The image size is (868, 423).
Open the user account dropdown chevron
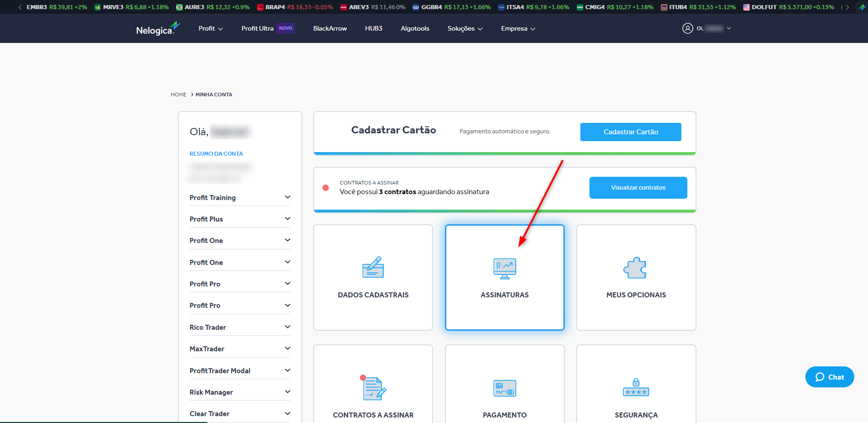click(x=729, y=28)
